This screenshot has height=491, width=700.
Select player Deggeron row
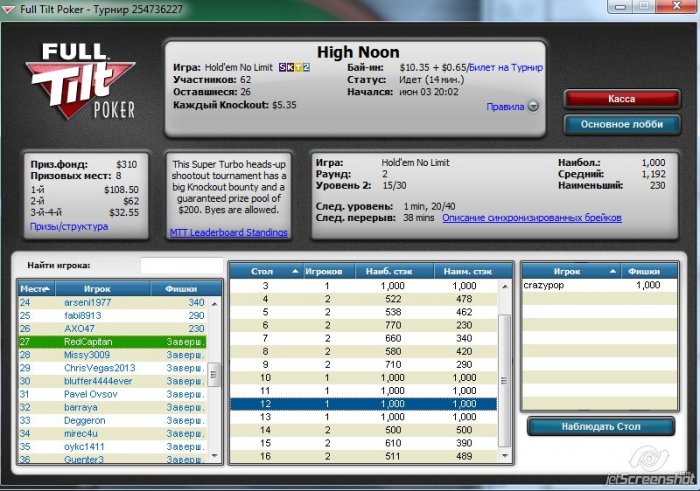tap(112, 420)
